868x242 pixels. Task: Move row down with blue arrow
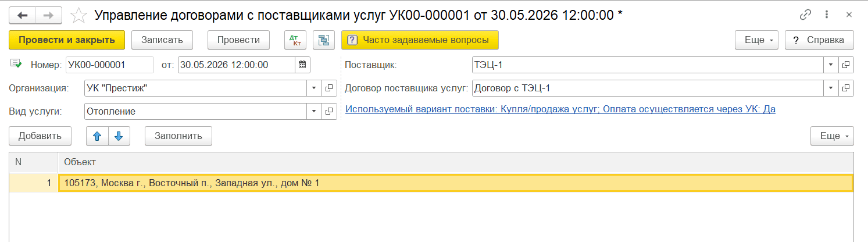coord(119,136)
